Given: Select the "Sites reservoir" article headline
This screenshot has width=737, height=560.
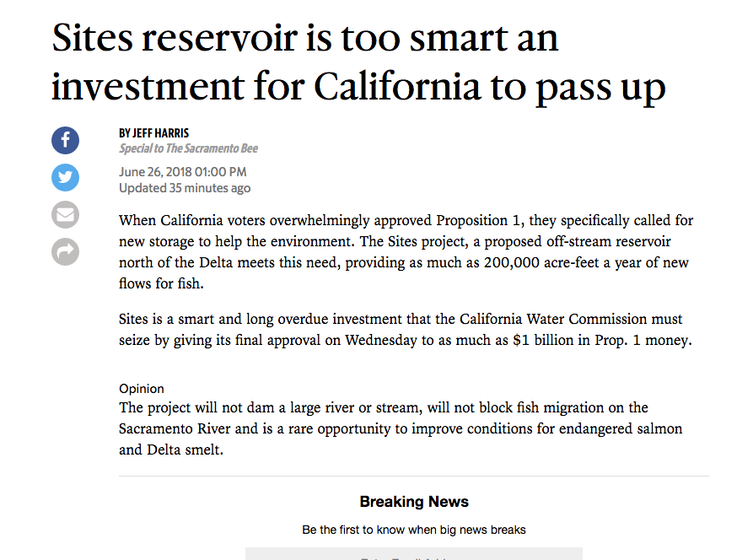Looking at the screenshot, I should coord(358,62).
